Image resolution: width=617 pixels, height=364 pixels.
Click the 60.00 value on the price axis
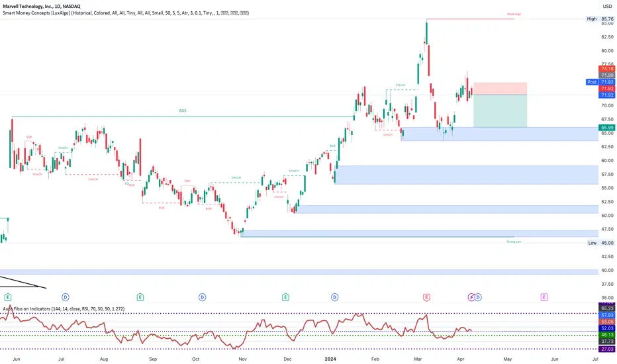[607, 161]
